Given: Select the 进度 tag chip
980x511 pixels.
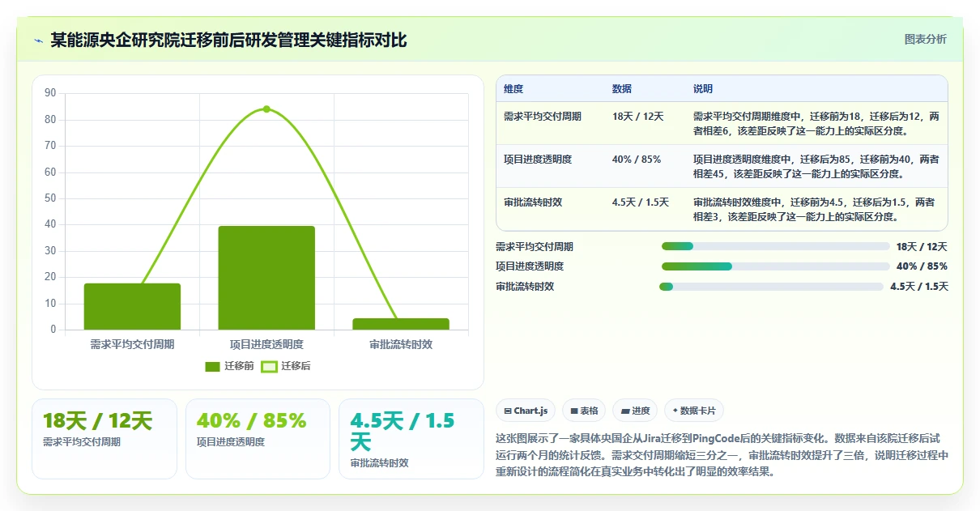Looking at the screenshot, I should pyautogui.click(x=636, y=411).
